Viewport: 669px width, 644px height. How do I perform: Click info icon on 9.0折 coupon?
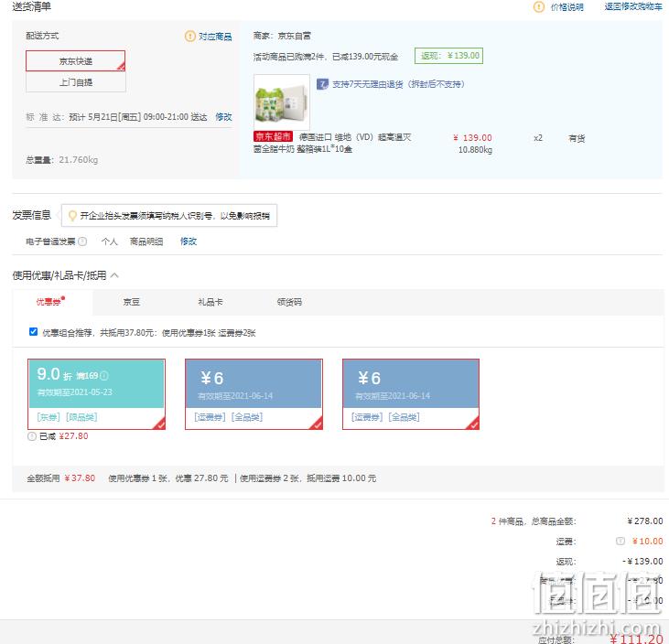[103, 376]
